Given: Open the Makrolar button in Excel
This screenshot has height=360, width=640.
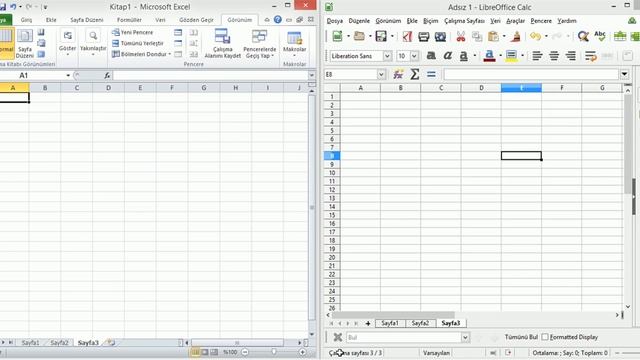Looking at the screenshot, I should [294, 43].
